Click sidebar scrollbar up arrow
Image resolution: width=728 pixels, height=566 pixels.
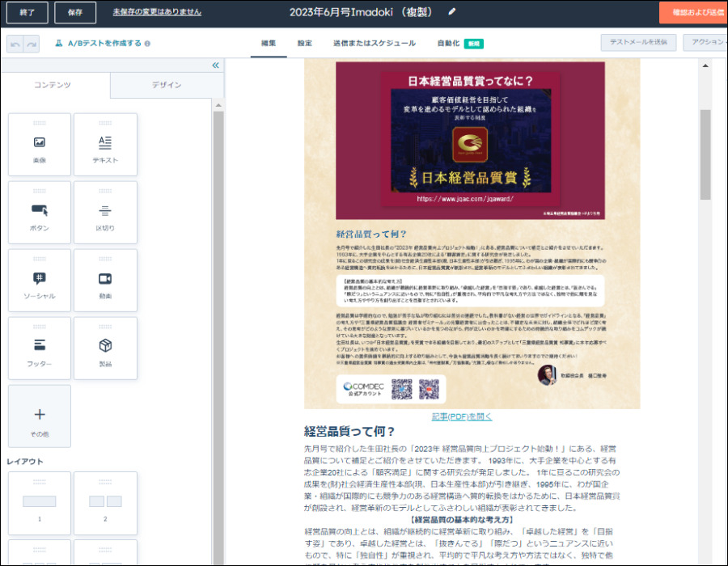pyautogui.click(x=218, y=105)
